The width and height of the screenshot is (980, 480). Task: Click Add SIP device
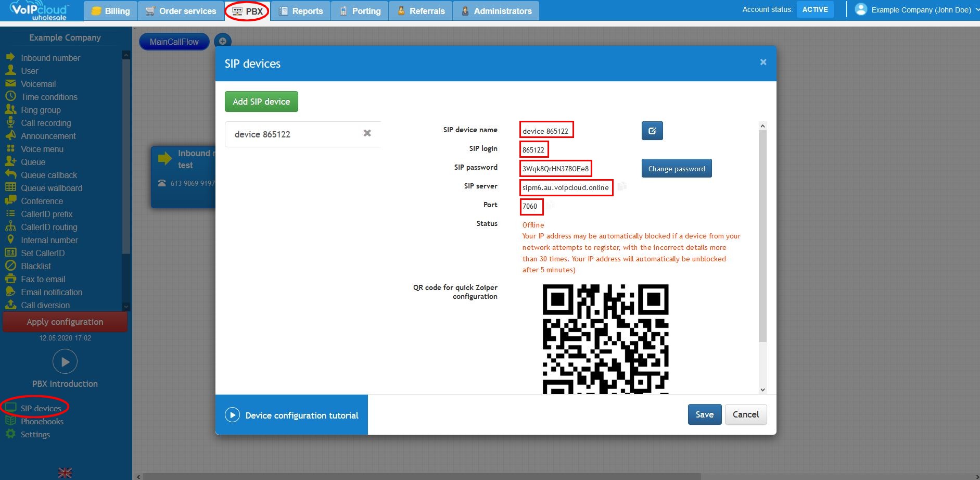coord(261,101)
